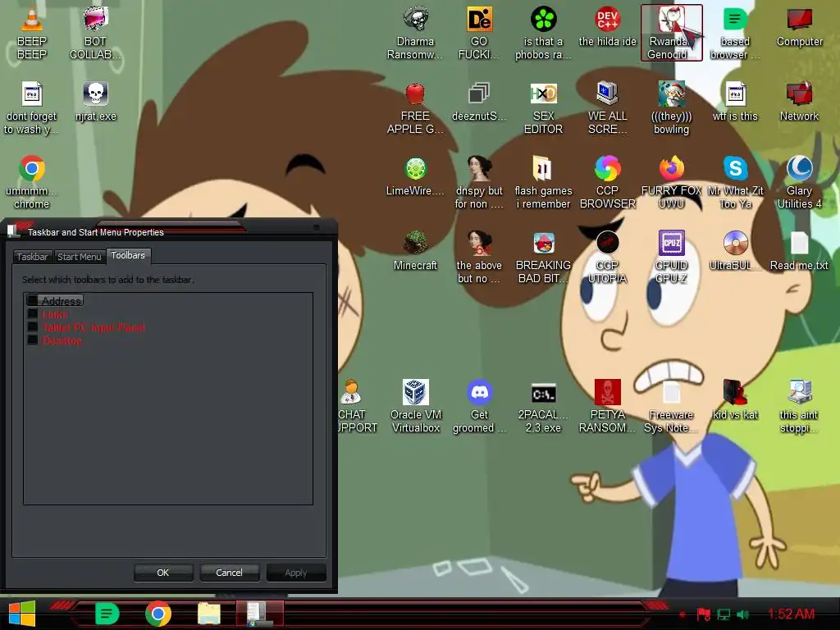Open the (((they))) bowling icon

pyautogui.click(x=671, y=107)
